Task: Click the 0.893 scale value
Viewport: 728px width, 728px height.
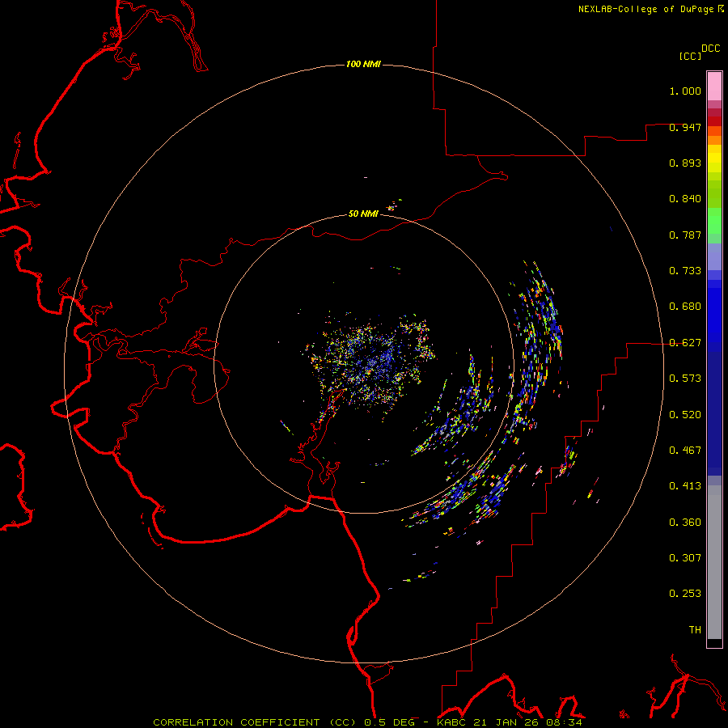Action: [x=685, y=163]
